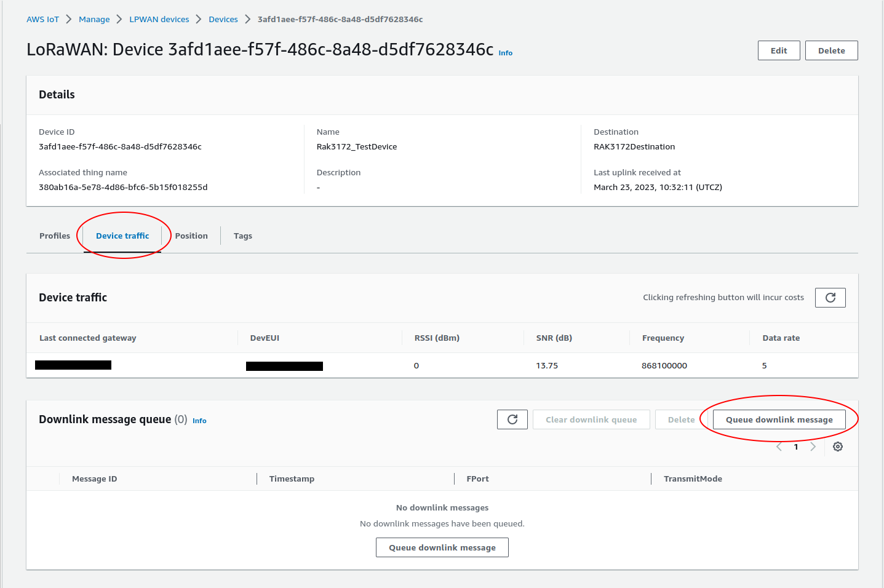Click the Last connected gateway column header
The width and height of the screenshot is (884, 588).
88,338
